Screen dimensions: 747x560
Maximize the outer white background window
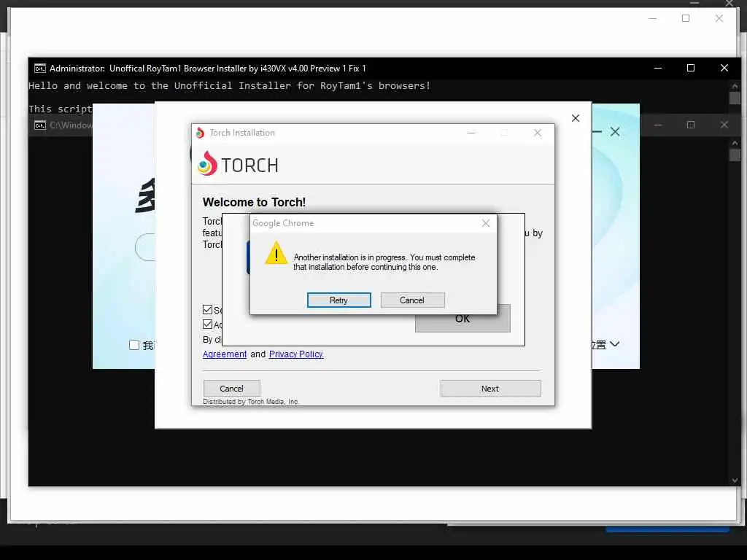point(686,18)
